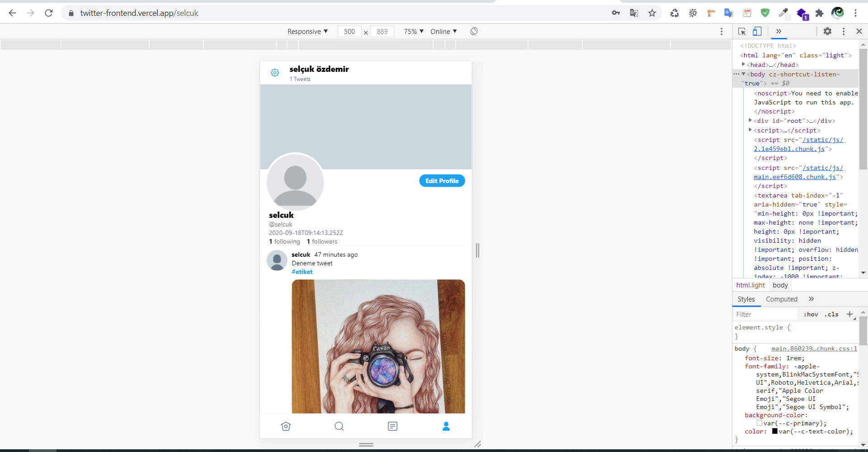This screenshot has height=452, width=868.
Task: Click the viewport right resize handle
Action: tap(477, 250)
